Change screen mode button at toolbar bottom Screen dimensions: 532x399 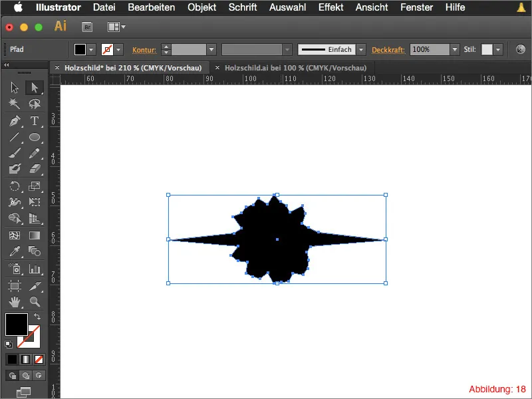click(x=24, y=392)
